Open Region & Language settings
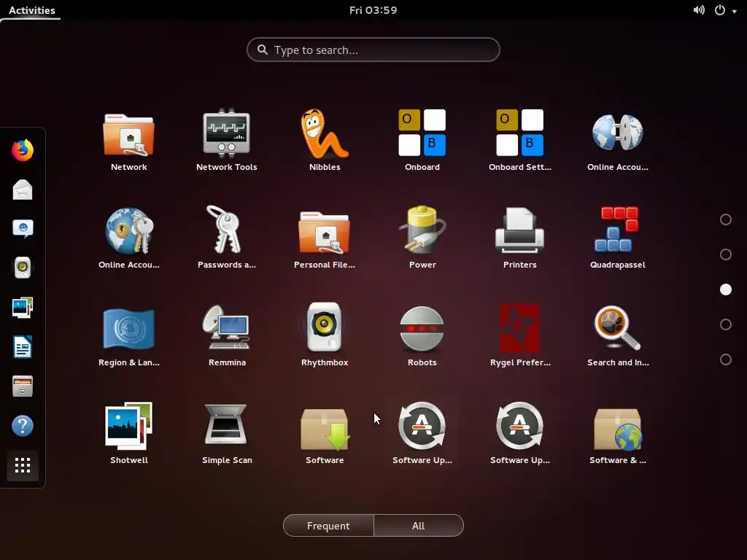This screenshot has width=747, height=560. point(128,335)
